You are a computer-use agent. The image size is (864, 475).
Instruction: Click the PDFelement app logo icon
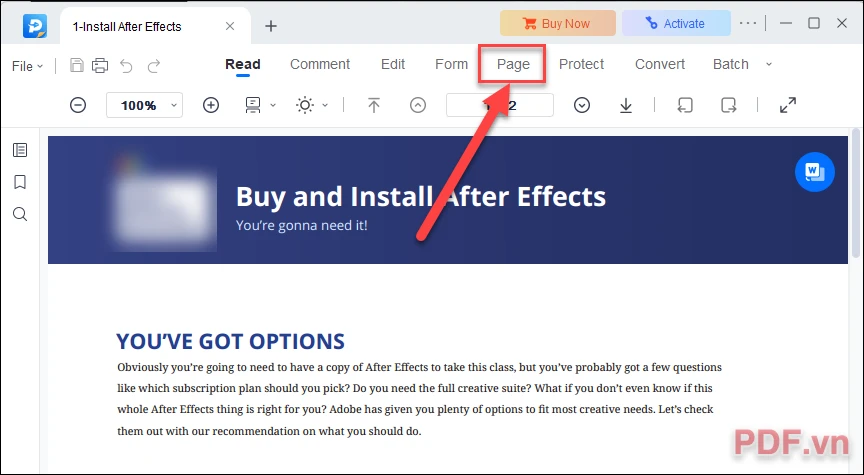pyautogui.click(x=35, y=26)
